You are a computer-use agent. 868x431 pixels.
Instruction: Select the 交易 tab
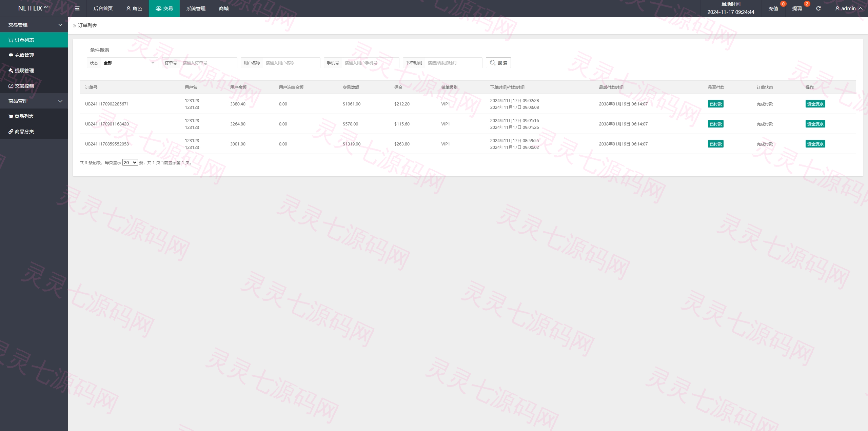tap(164, 8)
